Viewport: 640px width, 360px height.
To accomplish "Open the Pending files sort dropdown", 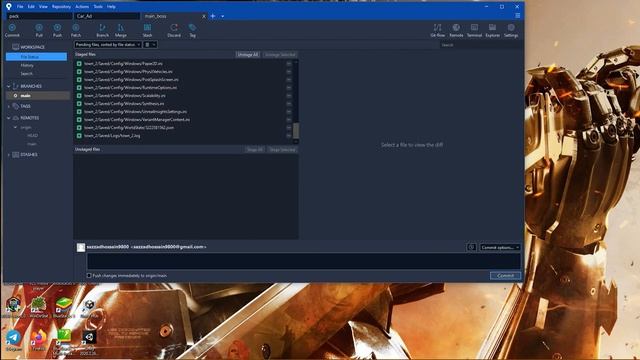I will 108,44.
